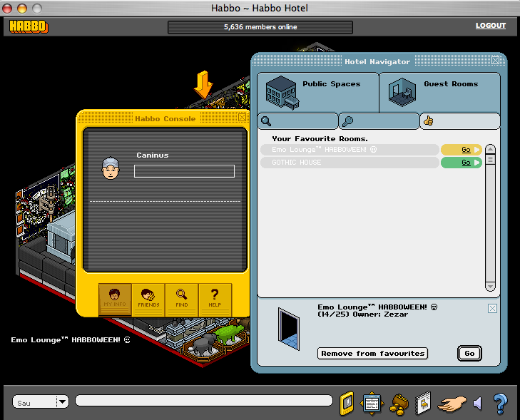
Task: Switch to Guest Rooms tab
Action: coord(439,93)
